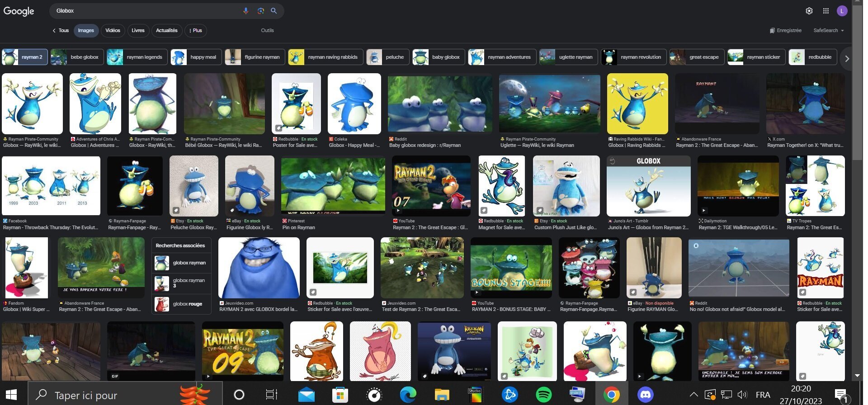Open Microsoft Edge from taskbar
Screen dimensions: 868x405
[408, 395]
